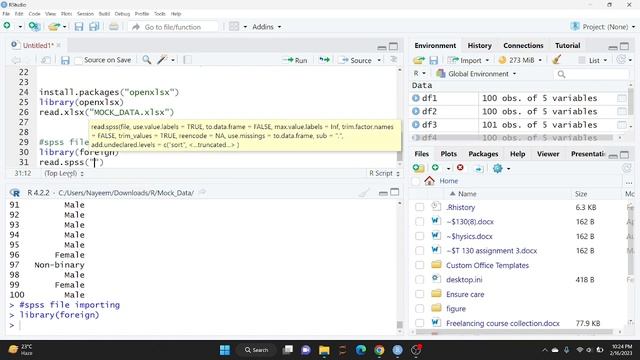Open the Custom Office Templates folder
The width and height of the screenshot is (640, 360).
pyautogui.click(x=487, y=265)
